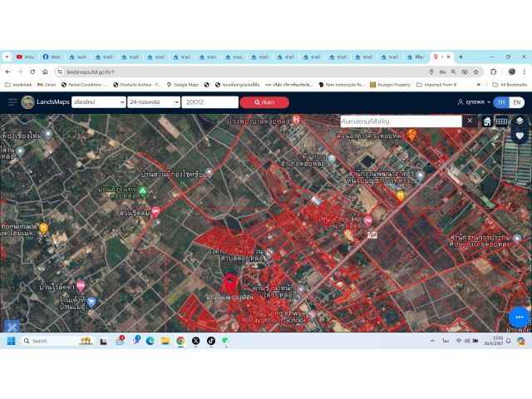Open the tab search chevron
532x399 pixels.
[7, 57]
